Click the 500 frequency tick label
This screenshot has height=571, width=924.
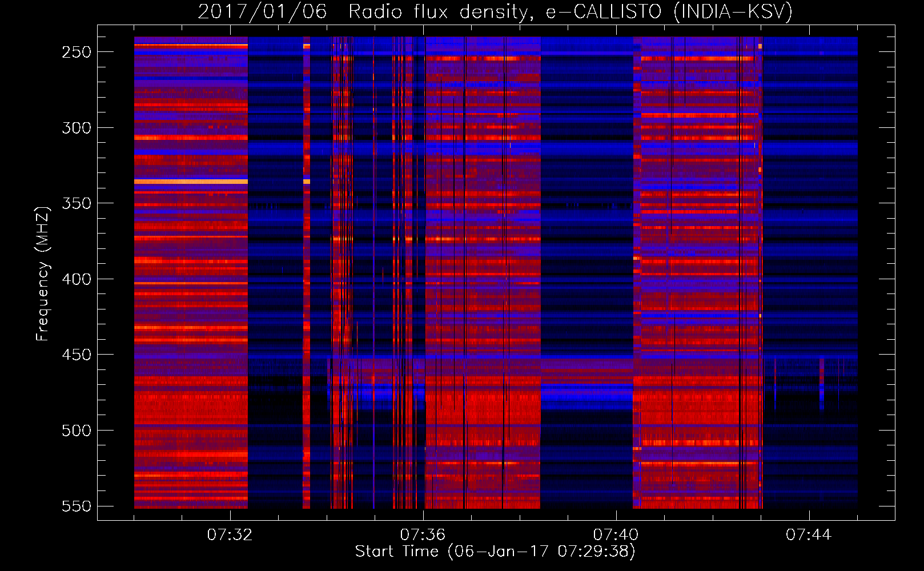point(77,431)
